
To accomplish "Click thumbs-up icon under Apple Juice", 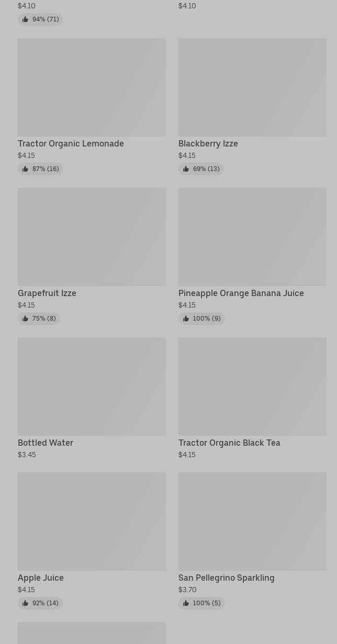I will 25,603.
